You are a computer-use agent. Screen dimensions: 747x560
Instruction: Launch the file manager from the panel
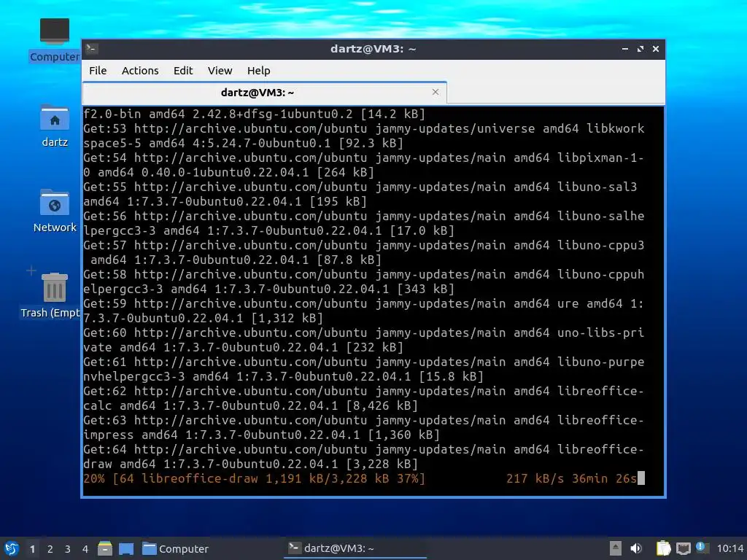pos(105,548)
